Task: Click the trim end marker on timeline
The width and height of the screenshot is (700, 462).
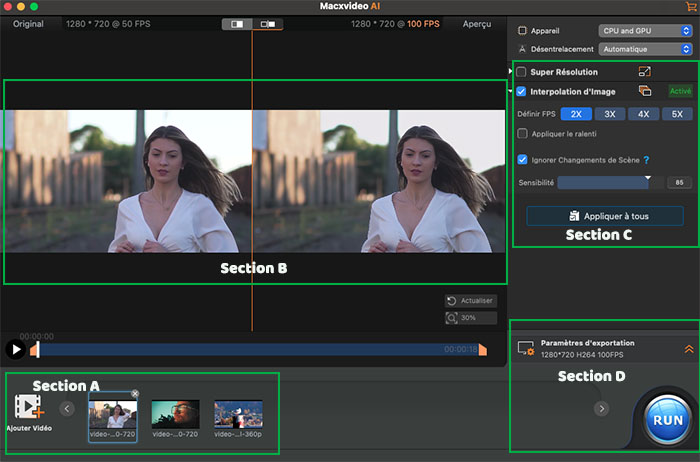Action: click(x=483, y=350)
